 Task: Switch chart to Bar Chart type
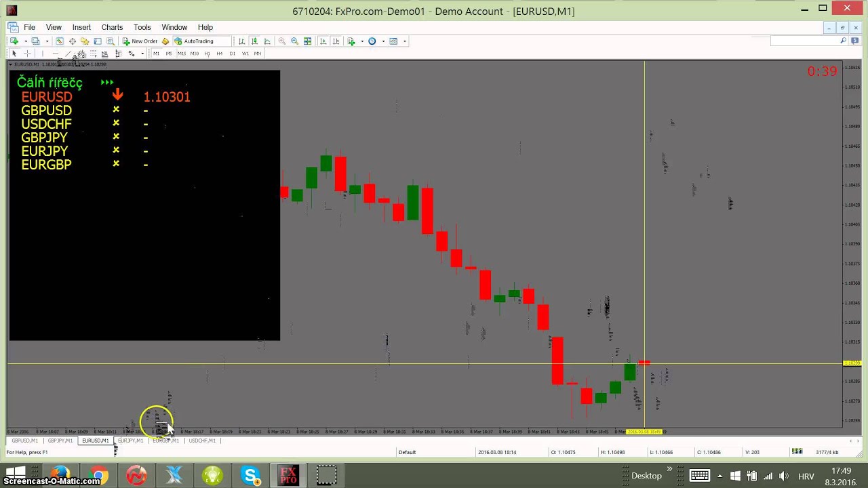point(241,41)
